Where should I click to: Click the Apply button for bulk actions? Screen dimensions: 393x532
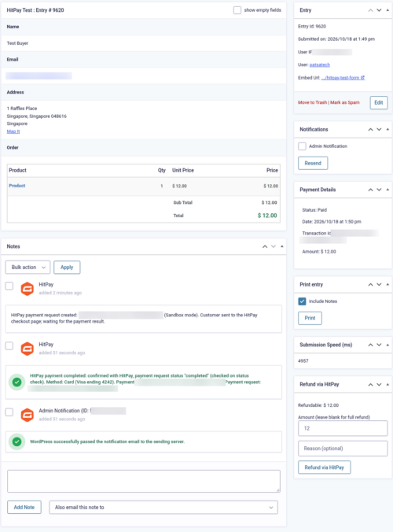(x=67, y=268)
